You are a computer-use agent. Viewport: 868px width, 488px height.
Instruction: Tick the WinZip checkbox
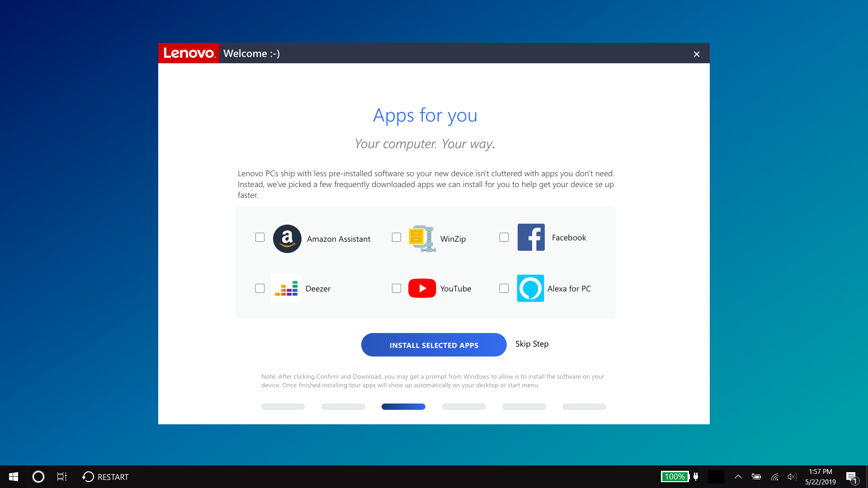click(396, 237)
